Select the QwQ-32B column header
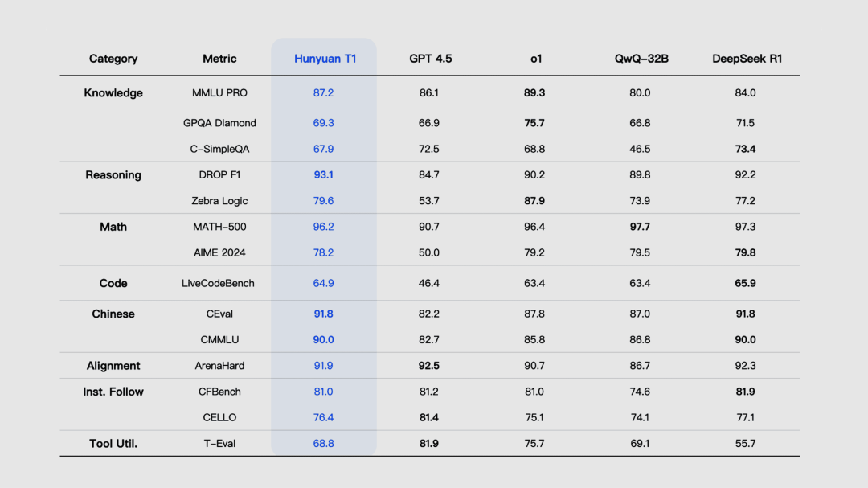The height and width of the screenshot is (488, 868). (641, 59)
